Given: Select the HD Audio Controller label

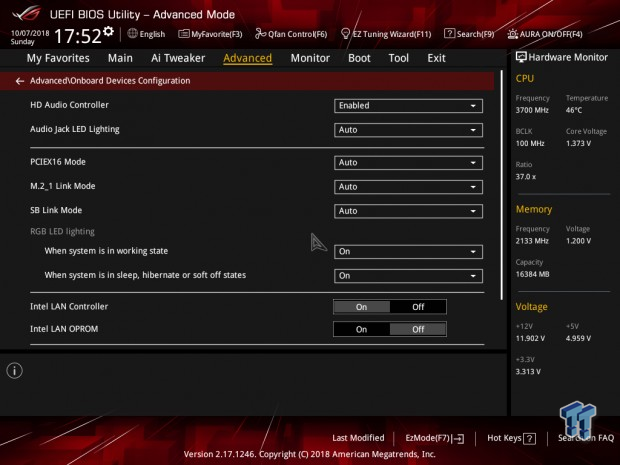Looking at the screenshot, I should [69, 105].
